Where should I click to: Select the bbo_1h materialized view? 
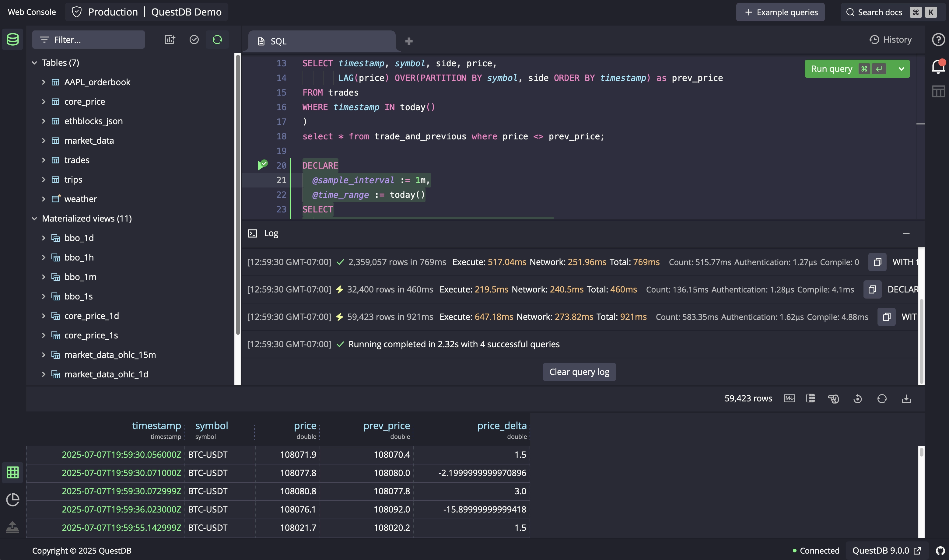click(x=79, y=257)
